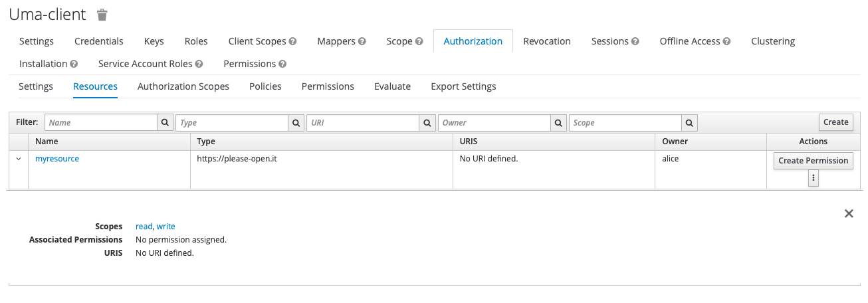Click the write scope link
Viewport: 868px width, 303px height.
coord(166,227)
